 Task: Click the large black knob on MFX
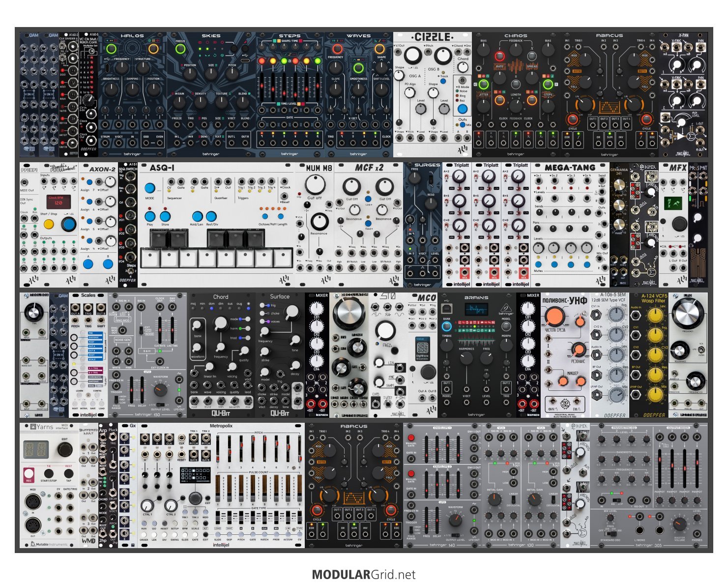[x=679, y=224]
